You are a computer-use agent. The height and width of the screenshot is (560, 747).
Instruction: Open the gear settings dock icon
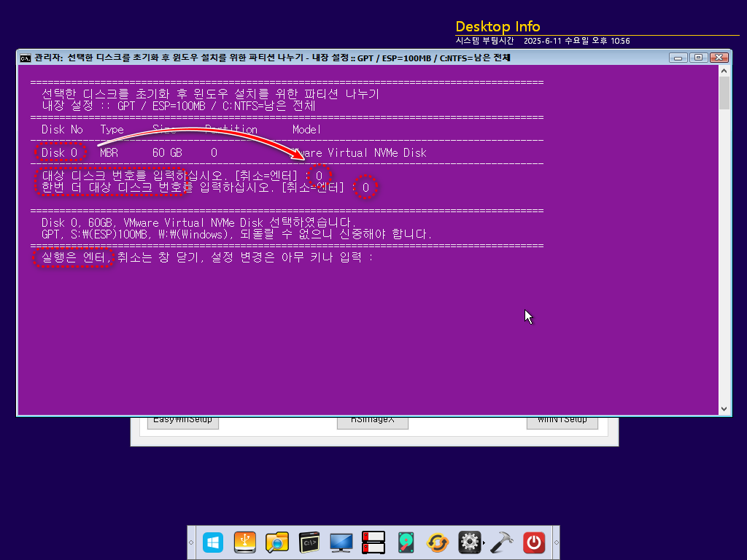pos(469,542)
